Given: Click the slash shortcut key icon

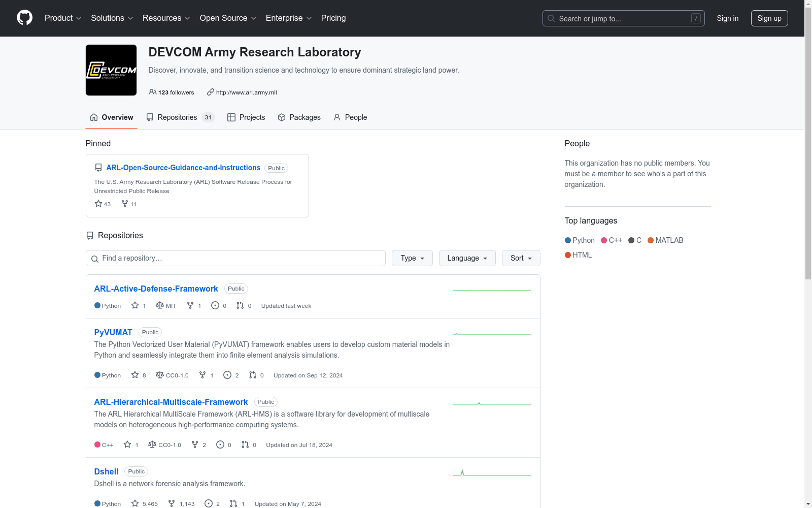Looking at the screenshot, I should point(696,18).
